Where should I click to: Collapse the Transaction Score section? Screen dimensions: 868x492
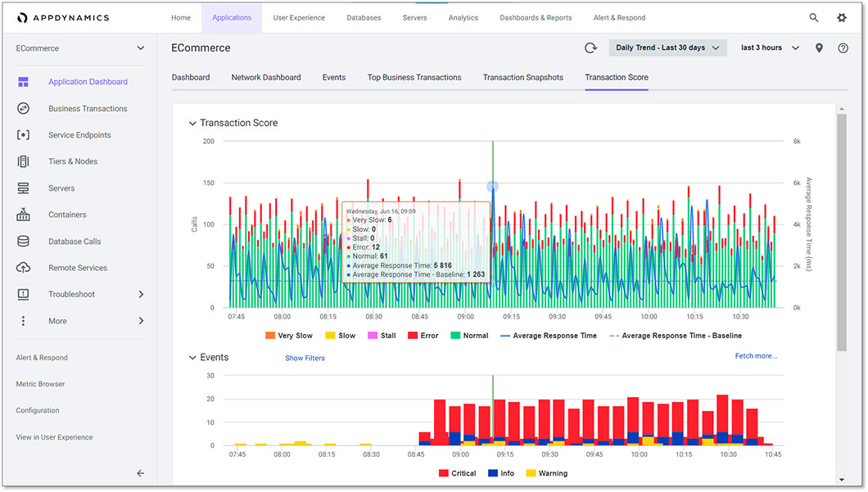pyautogui.click(x=192, y=124)
